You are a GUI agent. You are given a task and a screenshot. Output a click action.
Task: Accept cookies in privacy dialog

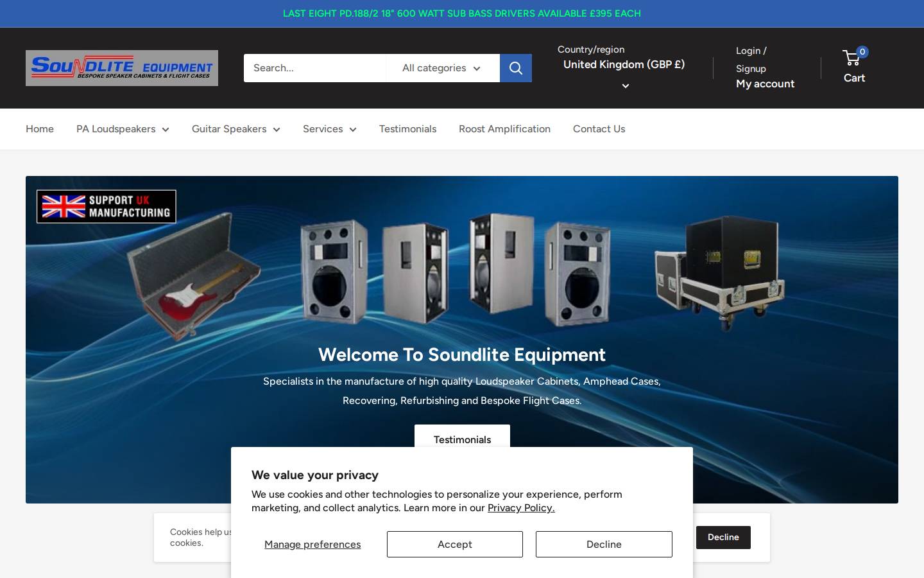(x=455, y=544)
